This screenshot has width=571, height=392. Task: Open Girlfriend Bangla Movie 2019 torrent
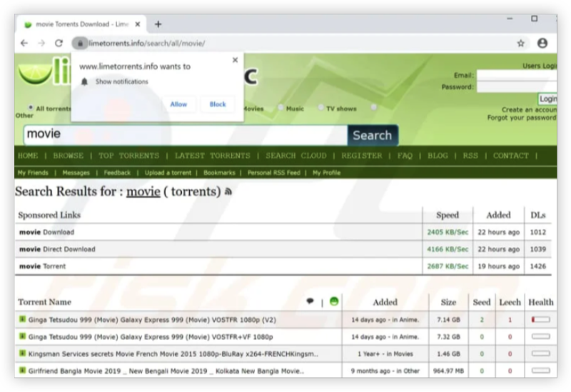coord(166,371)
